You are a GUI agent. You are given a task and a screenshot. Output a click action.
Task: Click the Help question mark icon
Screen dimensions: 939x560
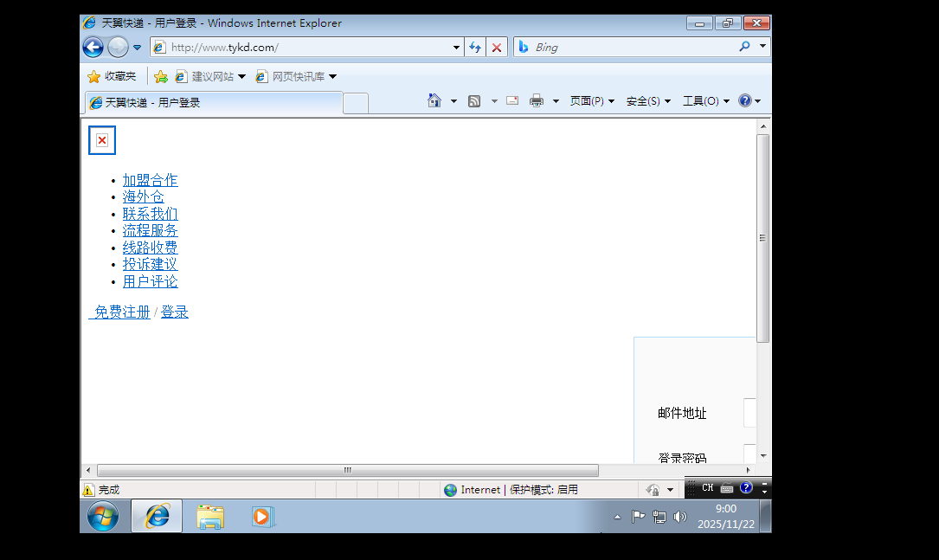pyautogui.click(x=744, y=100)
